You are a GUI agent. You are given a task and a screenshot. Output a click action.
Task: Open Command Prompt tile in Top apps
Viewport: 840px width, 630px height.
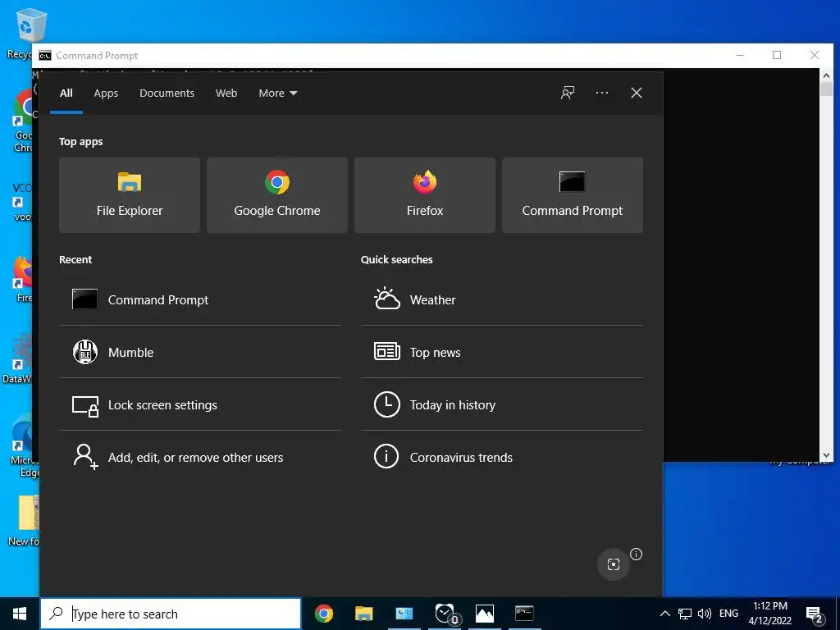pos(572,195)
